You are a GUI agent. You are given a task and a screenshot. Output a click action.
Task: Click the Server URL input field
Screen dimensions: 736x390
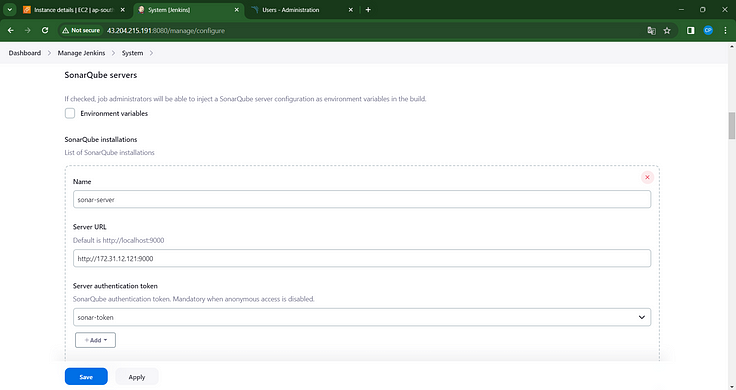tap(362, 258)
